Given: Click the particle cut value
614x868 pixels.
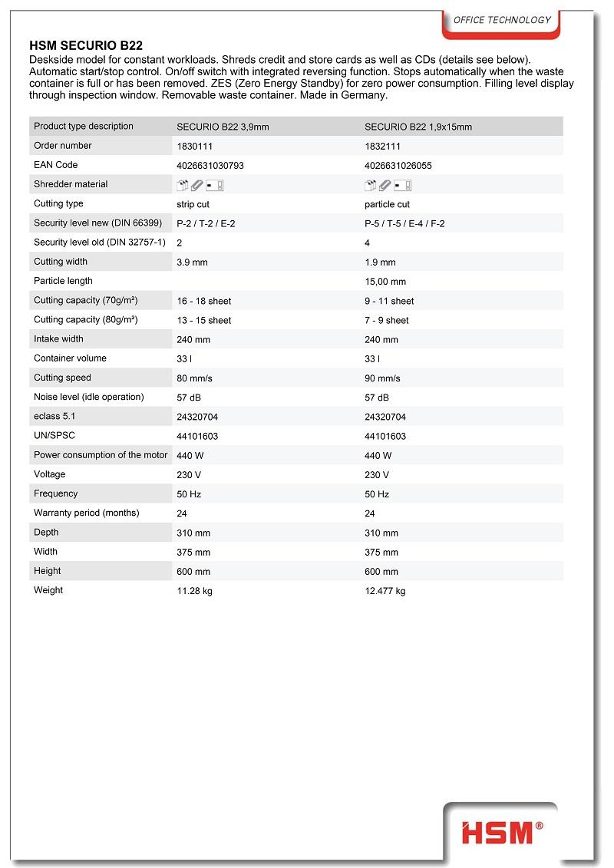Looking at the screenshot, I should tap(387, 204).
